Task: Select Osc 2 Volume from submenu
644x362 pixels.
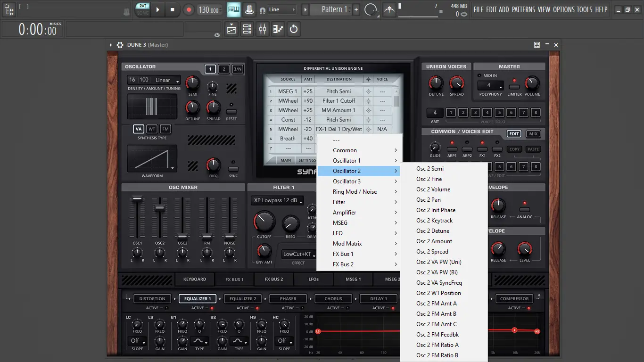Action: pyautogui.click(x=433, y=189)
